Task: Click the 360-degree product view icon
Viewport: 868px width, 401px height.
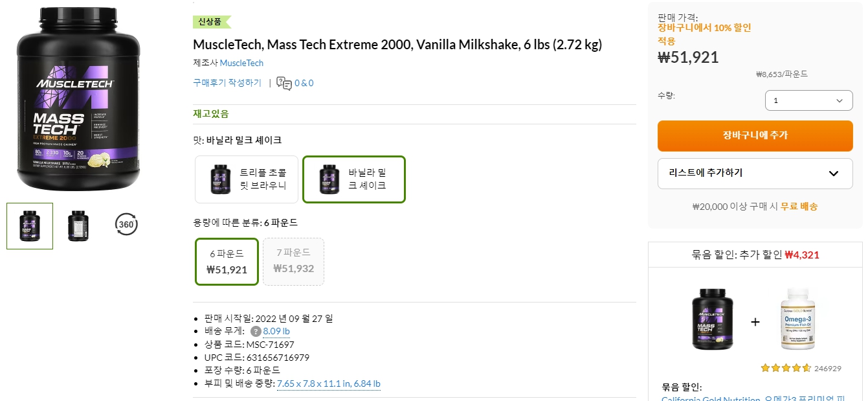Action: coord(126,225)
